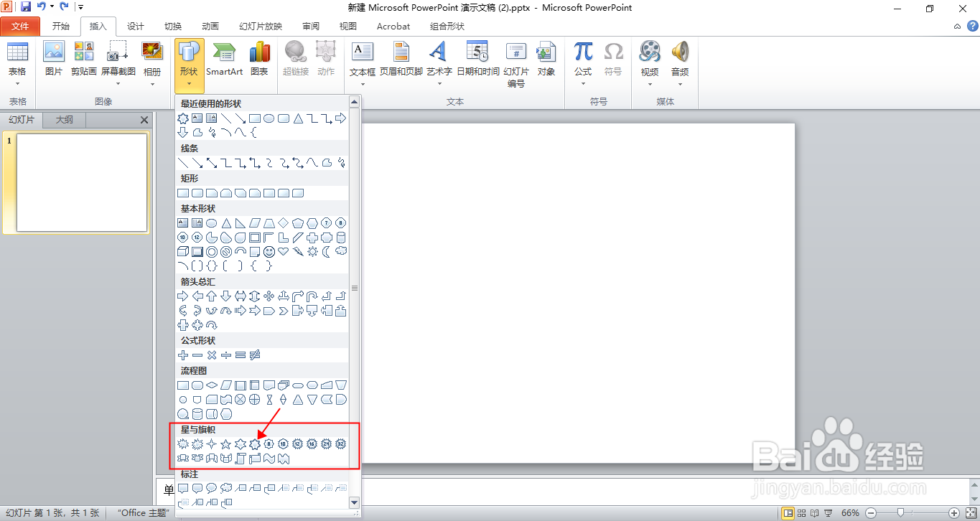Select the cube shape
980x521 pixels.
click(183, 252)
